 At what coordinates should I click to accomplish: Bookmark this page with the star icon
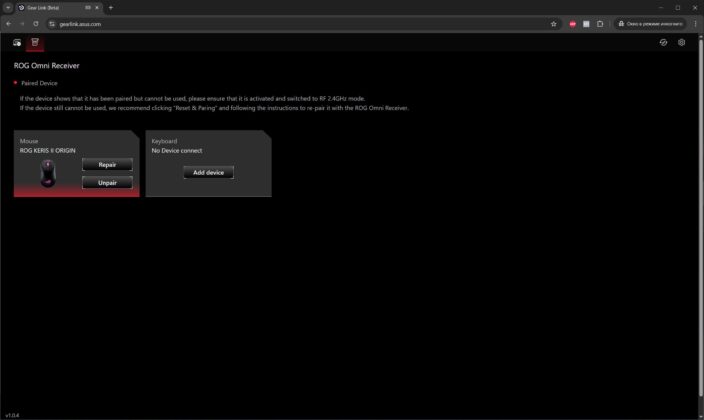tap(554, 24)
